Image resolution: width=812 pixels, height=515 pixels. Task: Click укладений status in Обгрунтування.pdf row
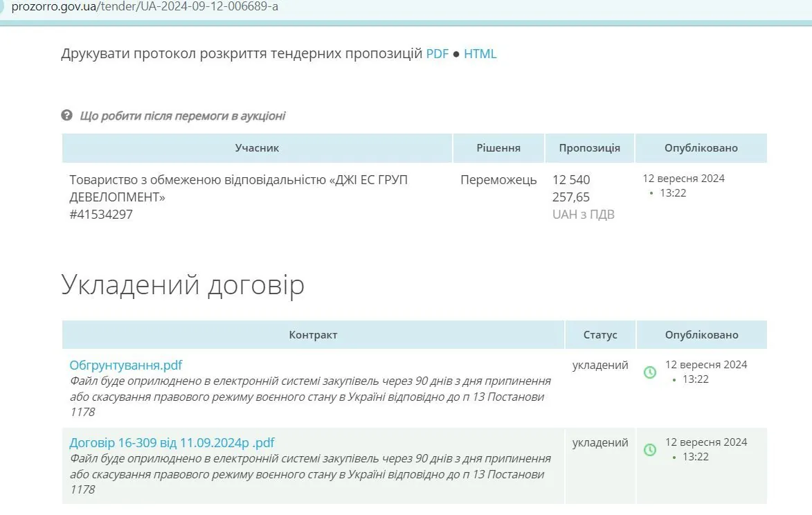[600, 365]
